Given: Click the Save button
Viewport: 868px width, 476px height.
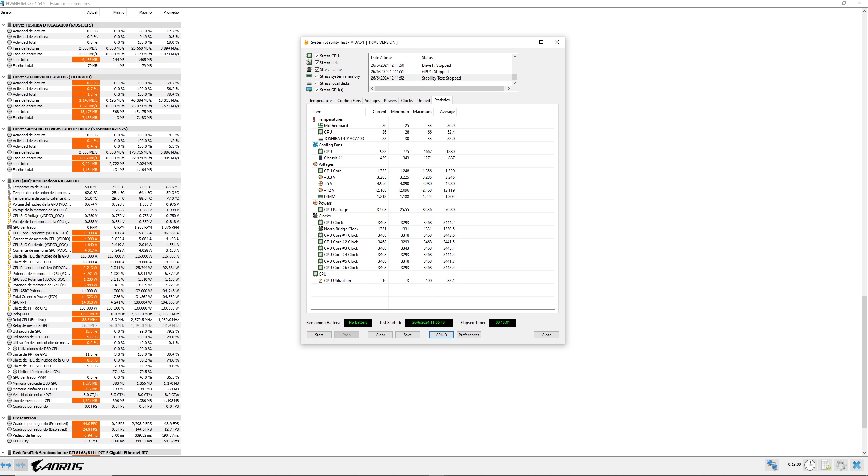Looking at the screenshot, I should [408, 335].
